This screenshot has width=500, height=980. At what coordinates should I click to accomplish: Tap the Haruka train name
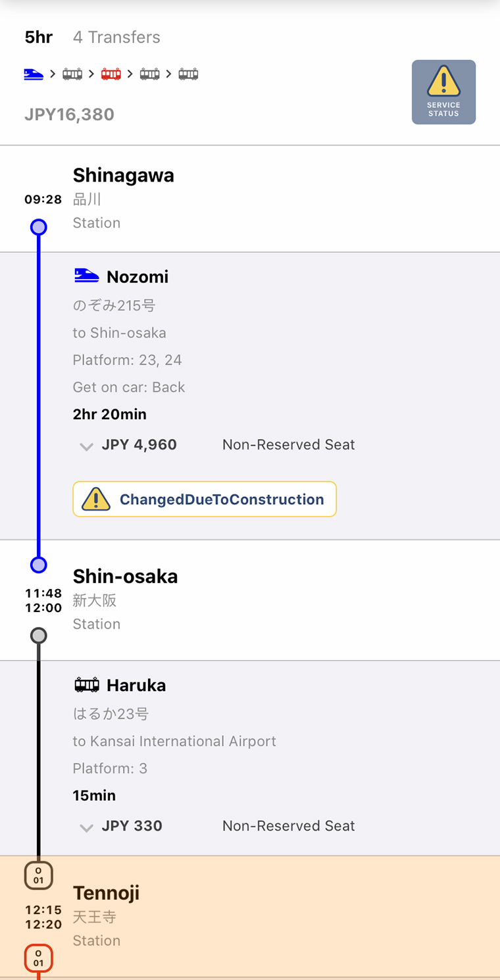coord(136,685)
